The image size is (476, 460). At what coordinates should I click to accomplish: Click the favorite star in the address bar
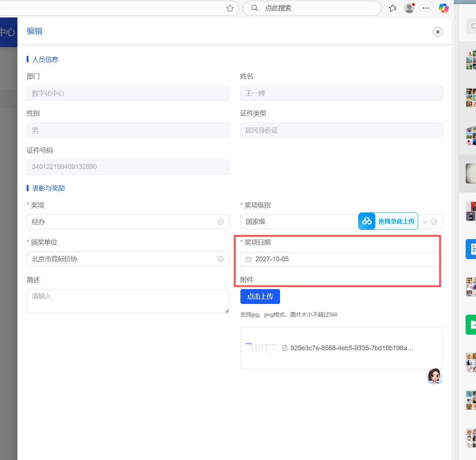tap(230, 8)
